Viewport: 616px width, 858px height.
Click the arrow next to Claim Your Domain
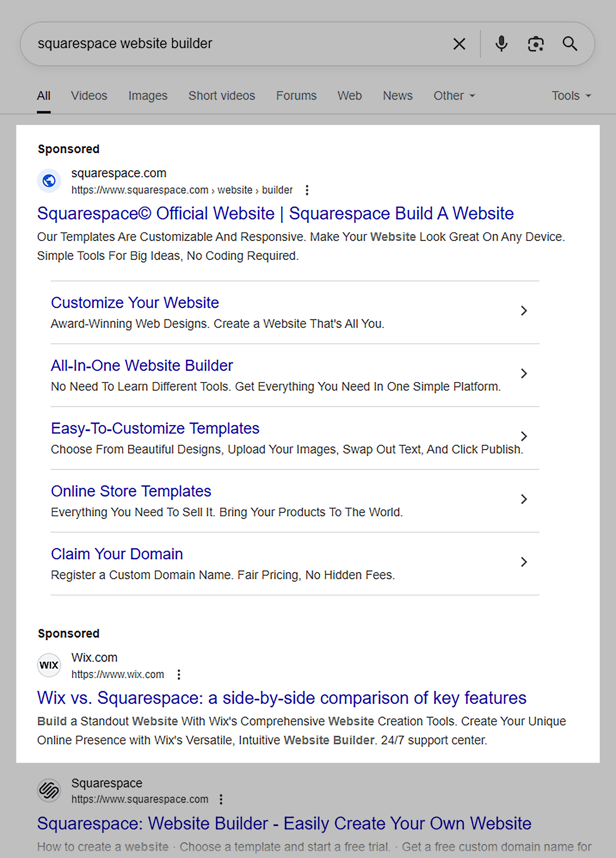(x=524, y=562)
